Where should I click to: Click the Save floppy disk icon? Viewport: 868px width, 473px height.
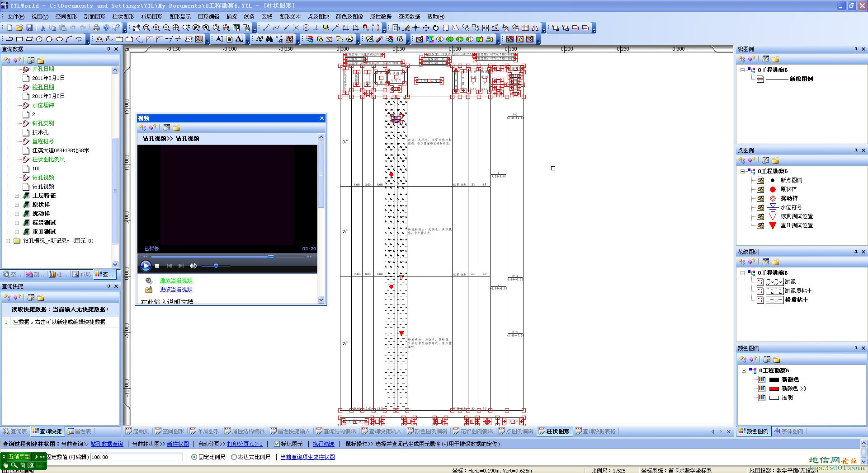[29, 28]
